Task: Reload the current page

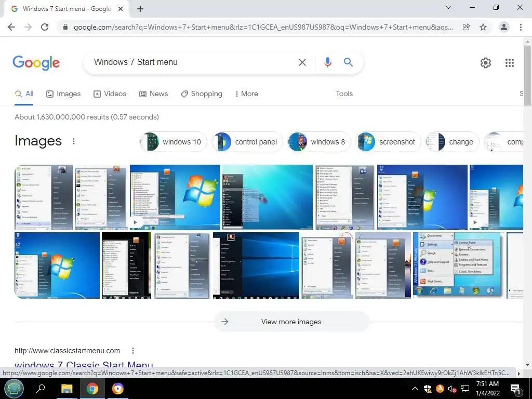Action: coord(45,27)
